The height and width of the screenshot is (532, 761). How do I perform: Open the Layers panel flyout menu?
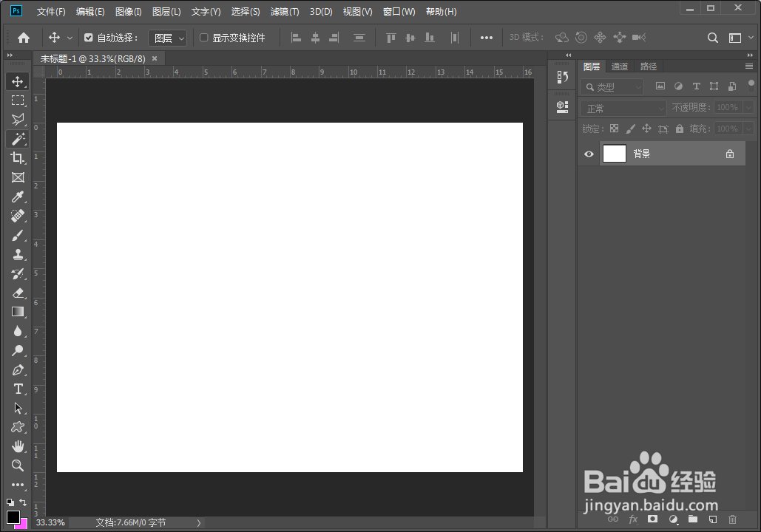point(749,66)
